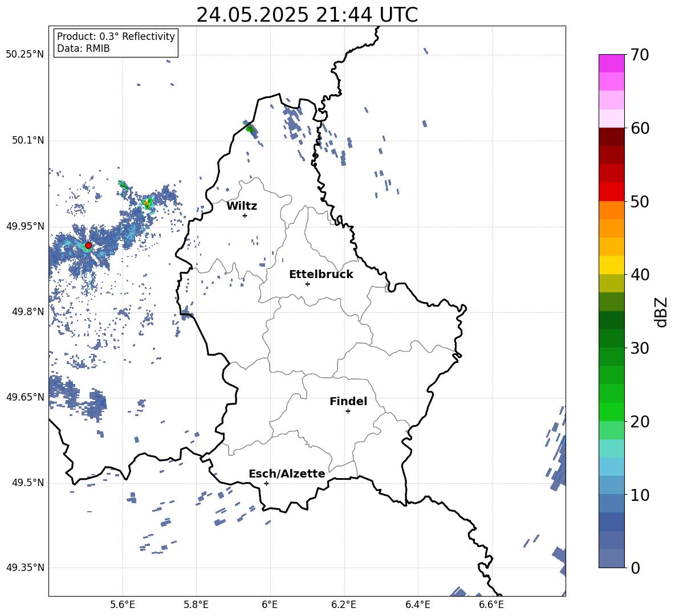Screen dimensions: 675x616
Task: Click the 30 tick on the colorbar
Action: (640, 348)
